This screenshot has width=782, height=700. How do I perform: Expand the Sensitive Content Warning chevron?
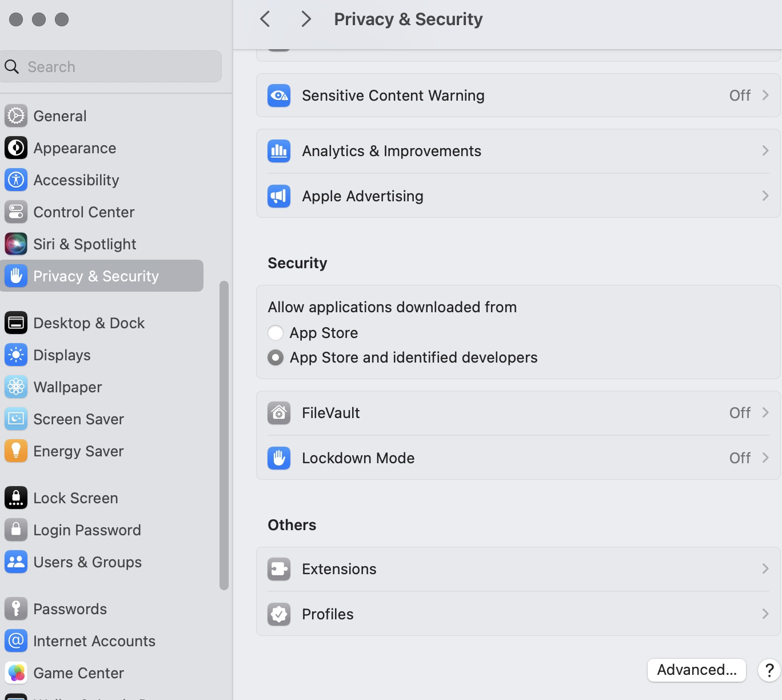point(765,96)
